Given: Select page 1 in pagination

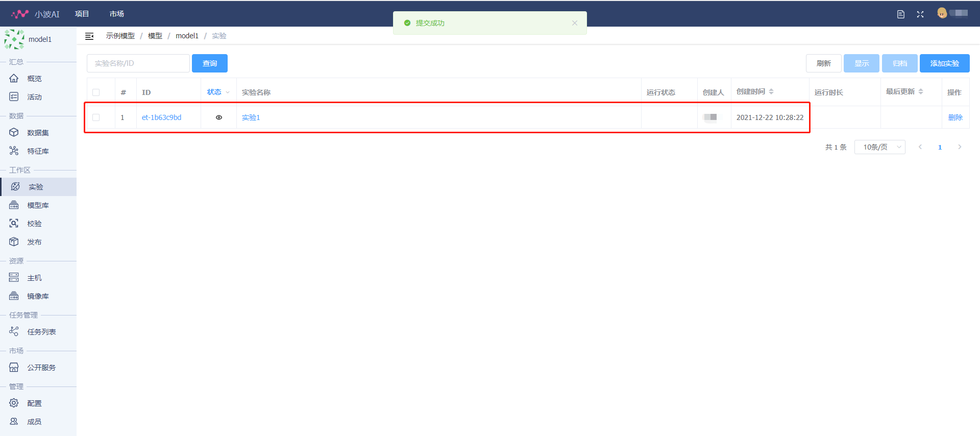Looking at the screenshot, I should pyautogui.click(x=940, y=147).
